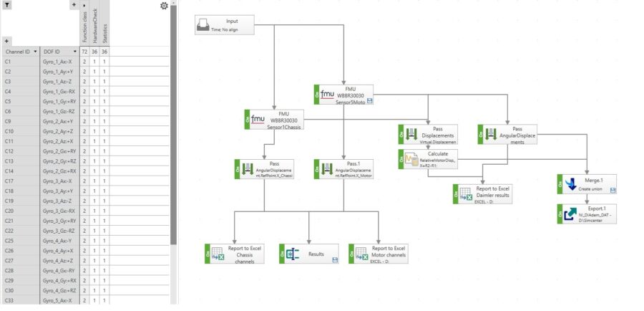The width and height of the screenshot is (644, 311).
Task: Disable Report to Excel Daimler results On switch
Action: pos(455,194)
